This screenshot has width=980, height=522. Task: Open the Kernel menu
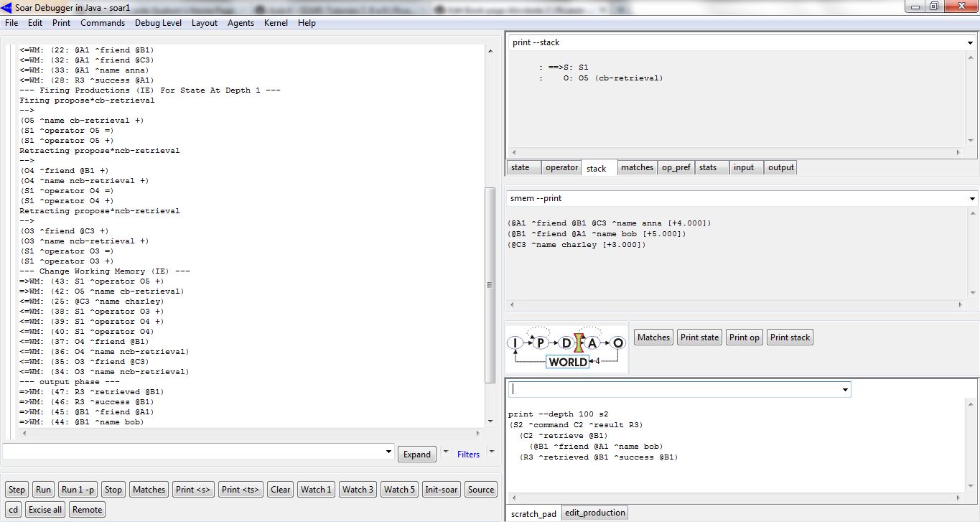[x=276, y=23]
